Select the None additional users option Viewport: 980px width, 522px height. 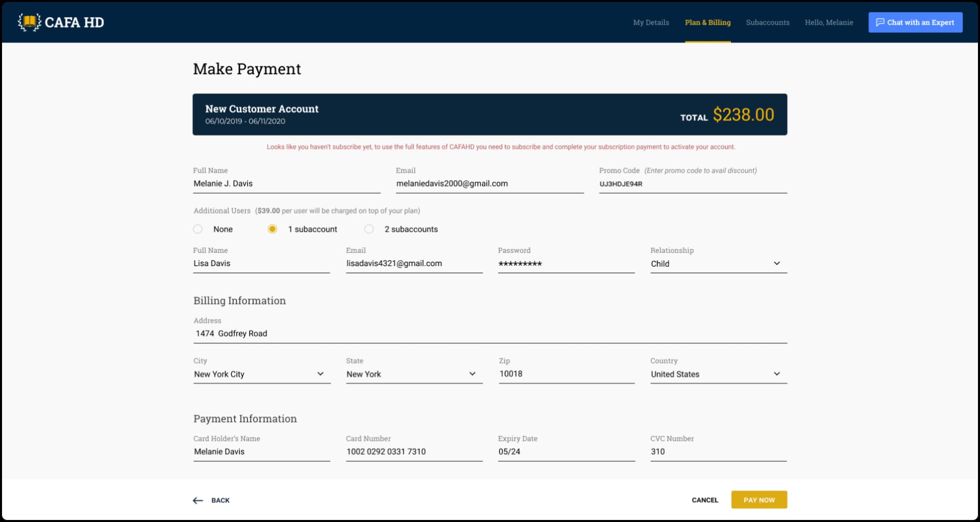198,229
